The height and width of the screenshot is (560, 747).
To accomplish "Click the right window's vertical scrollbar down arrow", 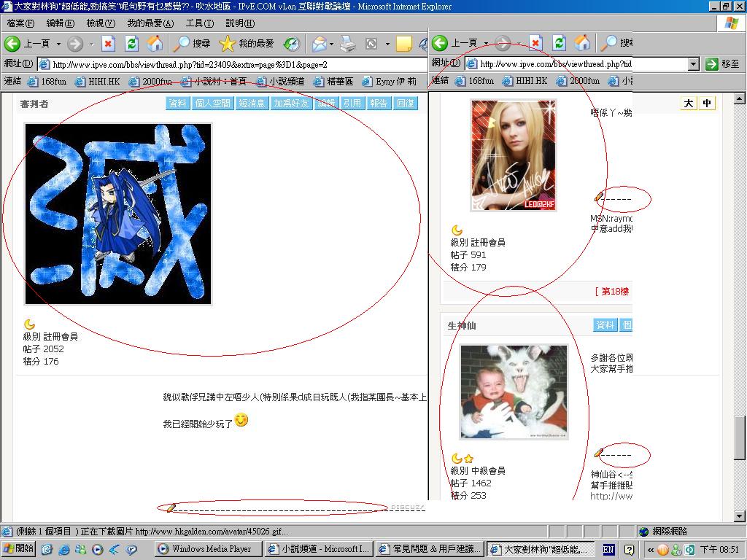I will tap(740, 516).
